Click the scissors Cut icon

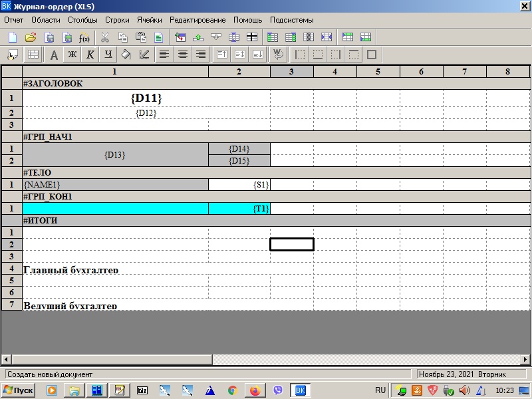point(104,37)
